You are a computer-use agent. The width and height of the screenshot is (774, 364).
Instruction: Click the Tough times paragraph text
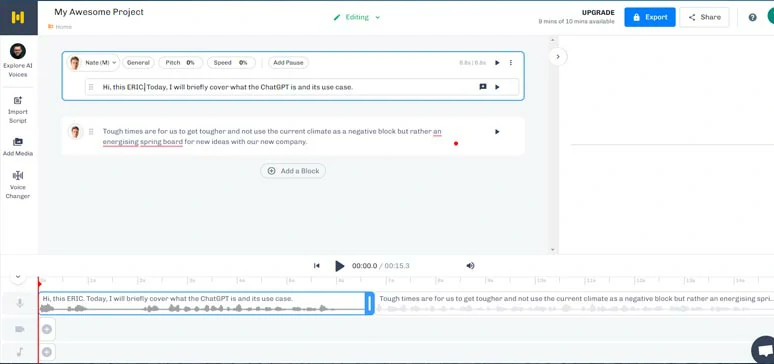click(272, 137)
